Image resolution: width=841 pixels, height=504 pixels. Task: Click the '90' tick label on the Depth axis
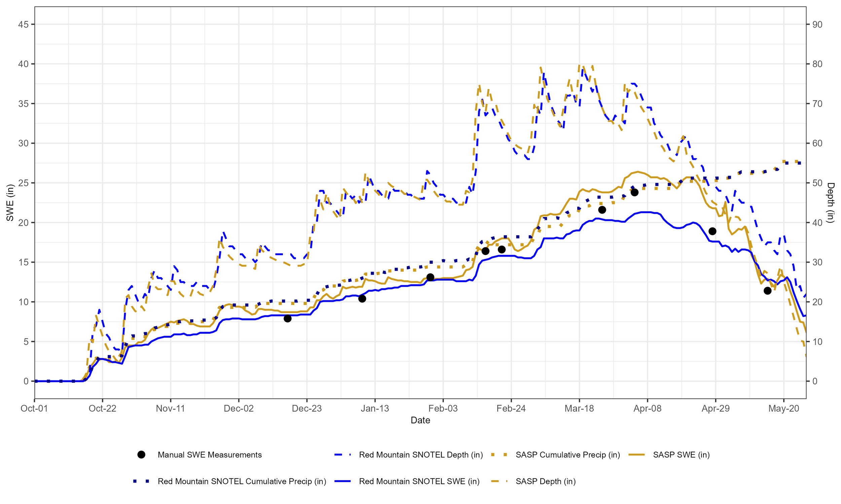point(817,25)
